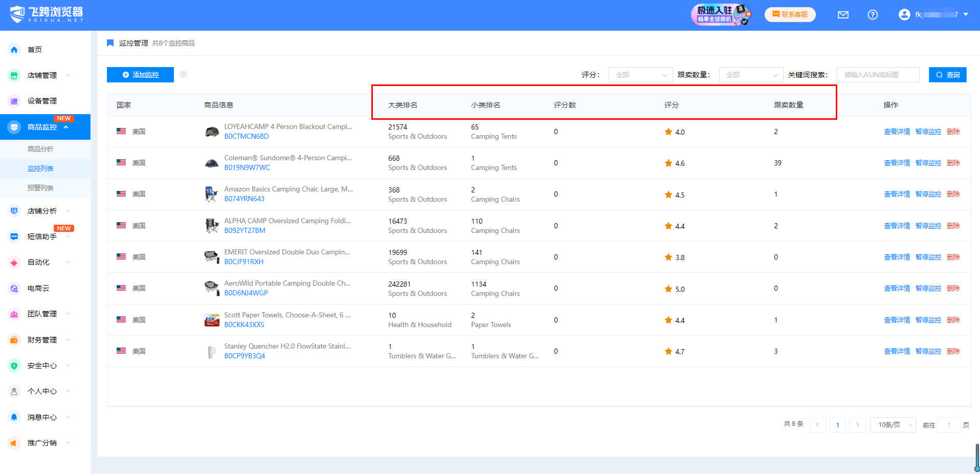Click the 自动化 sidebar icon
980x474 pixels.
[x=14, y=262]
